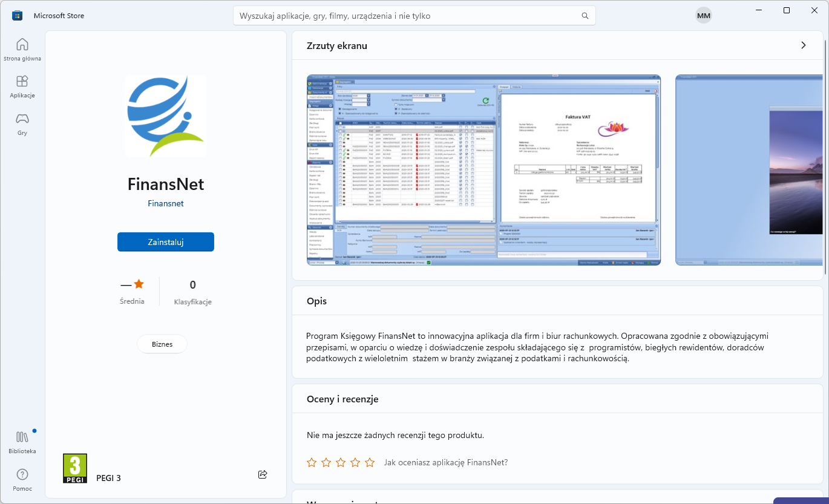Click the Opis section heading

(317, 301)
